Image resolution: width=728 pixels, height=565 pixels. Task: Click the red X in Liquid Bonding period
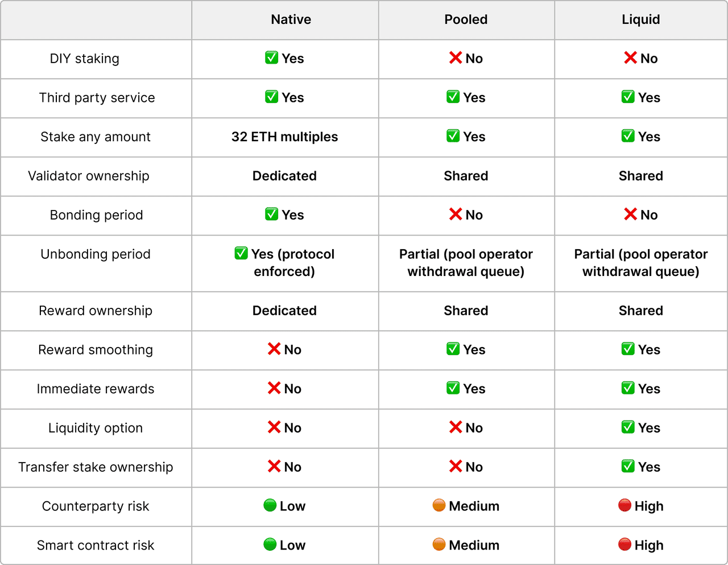pos(630,214)
